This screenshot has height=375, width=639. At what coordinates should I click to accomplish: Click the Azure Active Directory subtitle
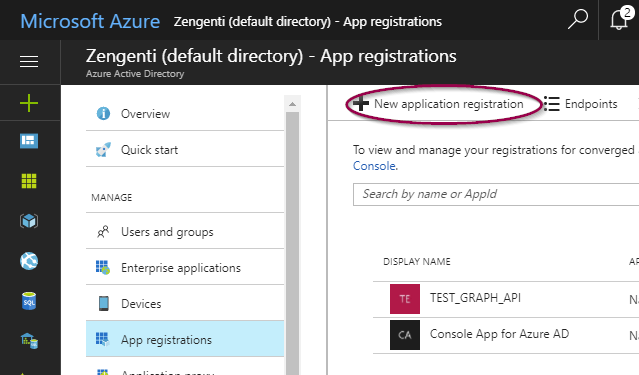point(135,74)
